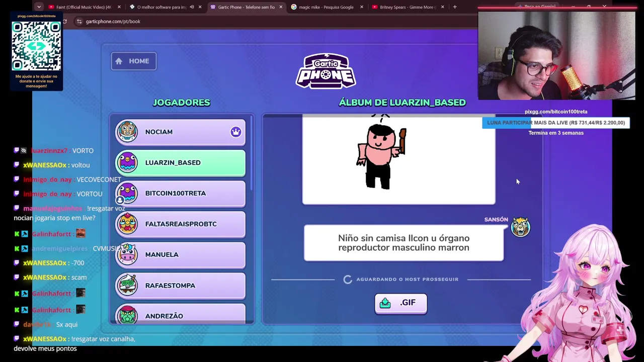Select player BITCOIN100TRETA in the list
The height and width of the screenshot is (362, 644).
point(180,193)
